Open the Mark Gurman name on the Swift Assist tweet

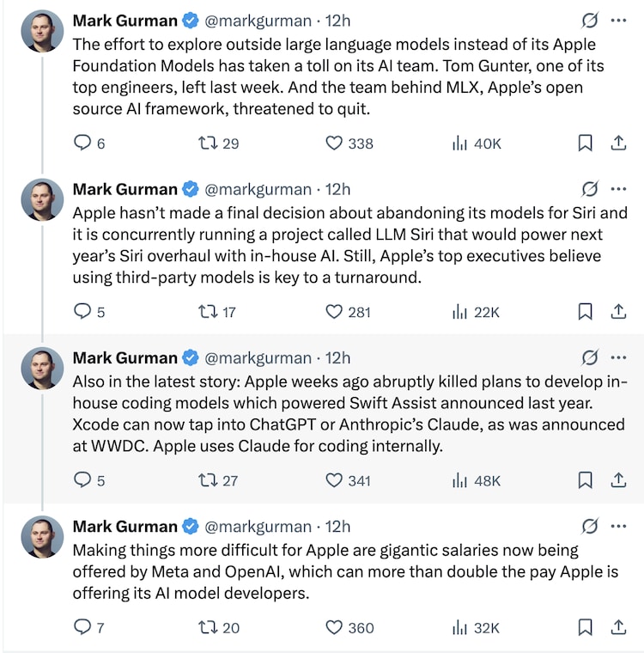[x=125, y=358]
